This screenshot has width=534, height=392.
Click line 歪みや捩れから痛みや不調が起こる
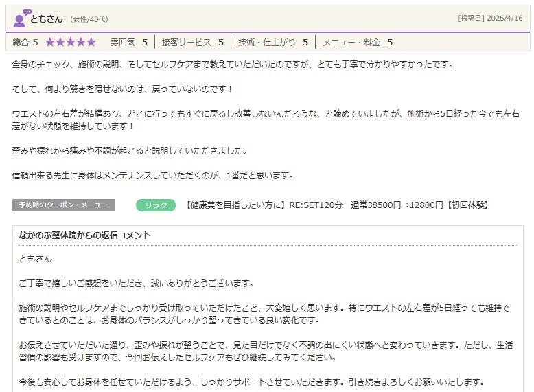130,150
